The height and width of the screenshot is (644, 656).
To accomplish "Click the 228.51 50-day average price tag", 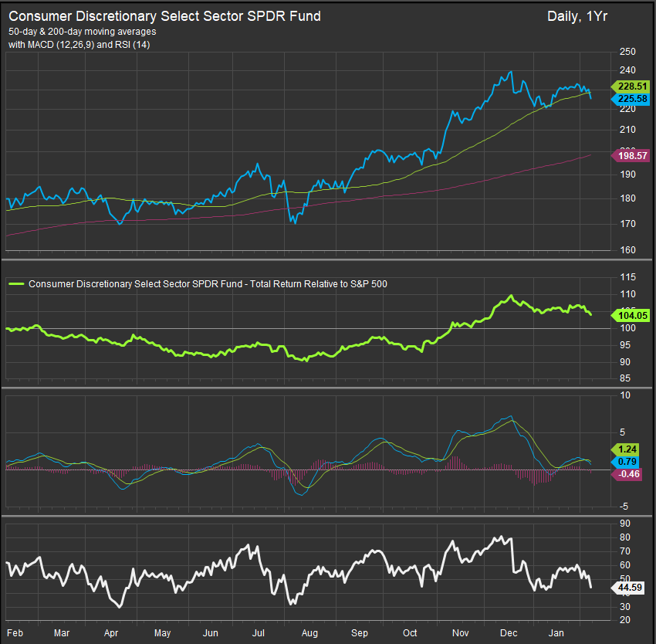I will point(631,86).
